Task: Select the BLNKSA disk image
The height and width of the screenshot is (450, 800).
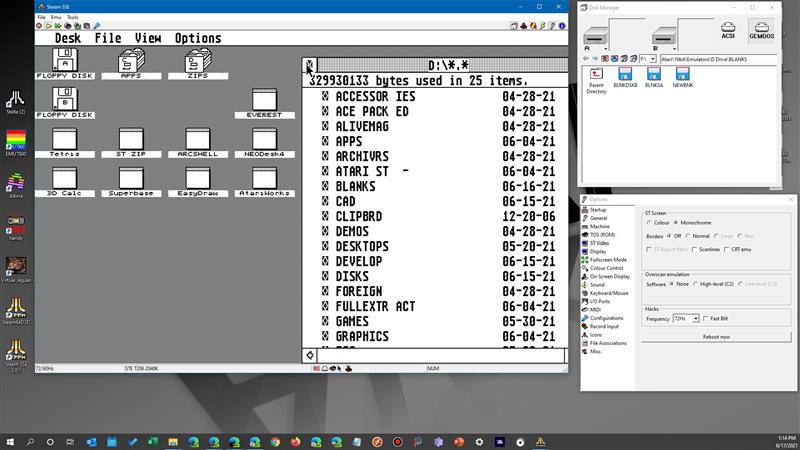Action: pos(654,77)
